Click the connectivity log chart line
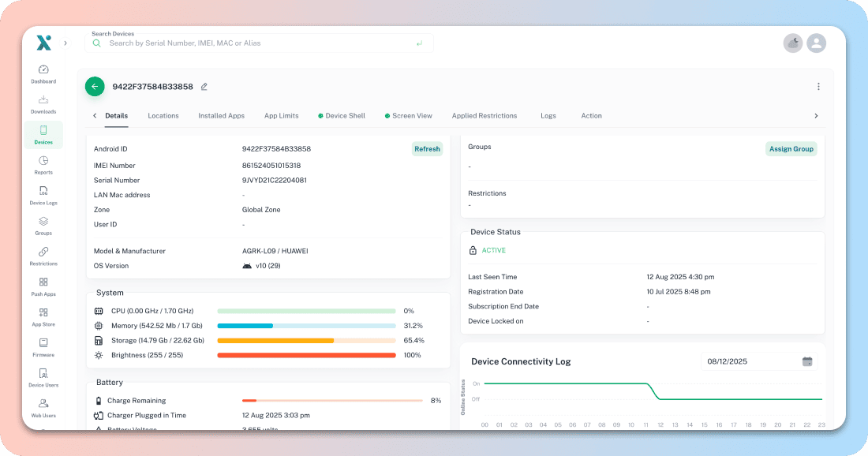The width and height of the screenshot is (868, 456). pyautogui.click(x=653, y=391)
